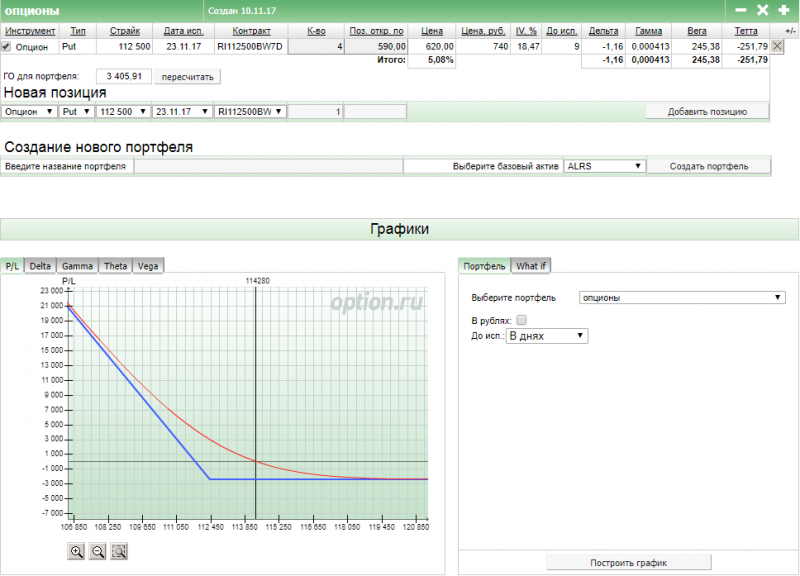Expand the ALRS base asset dropdown

click(605, 166)
